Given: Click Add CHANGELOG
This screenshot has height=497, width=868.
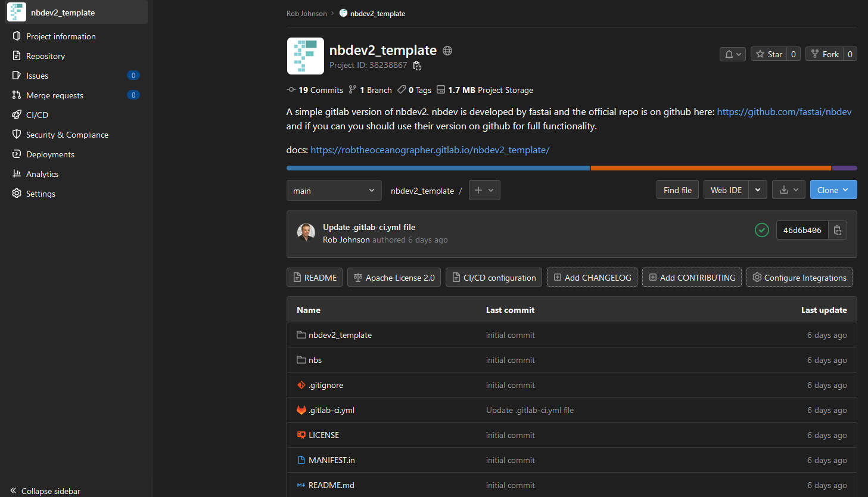Looking at the screenshot, I should point(592,277).
